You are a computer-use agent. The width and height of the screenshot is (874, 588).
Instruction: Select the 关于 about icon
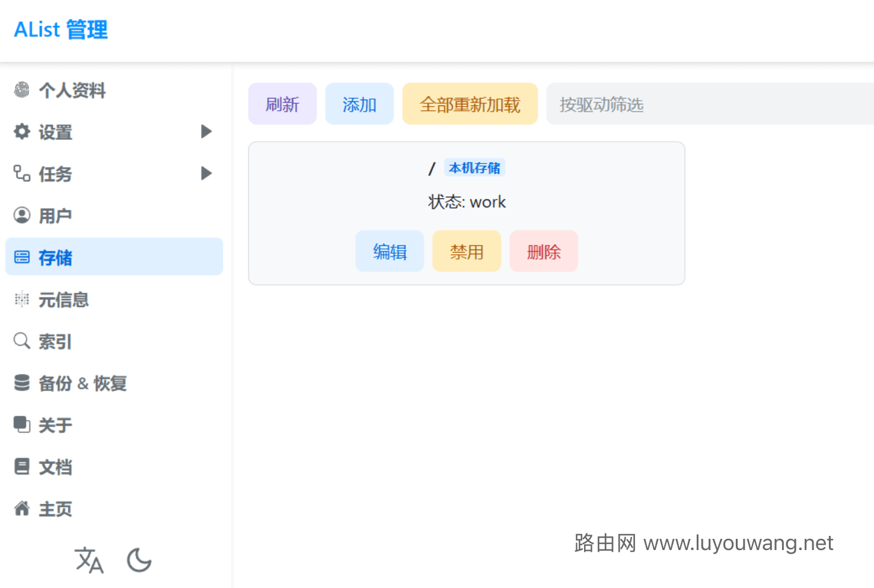pos(22,424)
